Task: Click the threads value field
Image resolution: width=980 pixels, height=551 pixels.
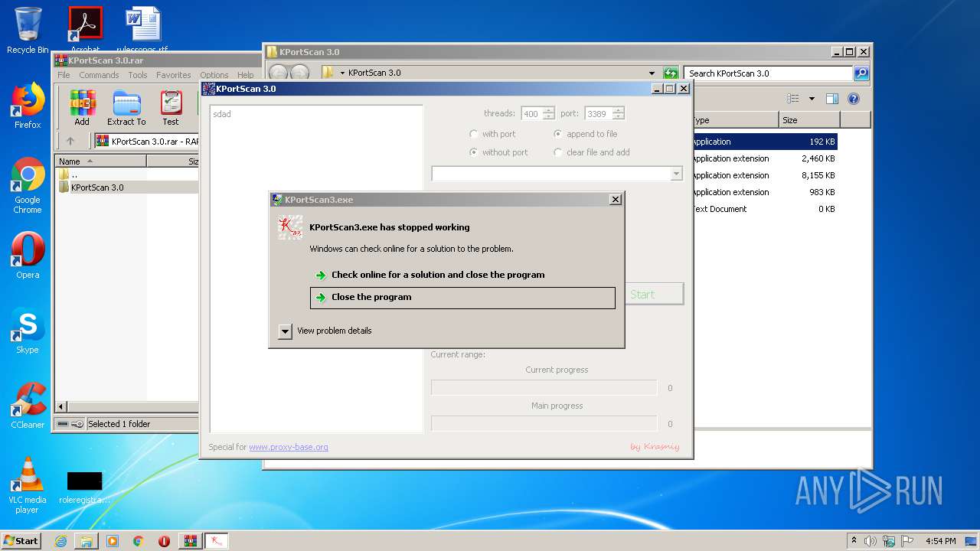Action: (x=531, y=114)
